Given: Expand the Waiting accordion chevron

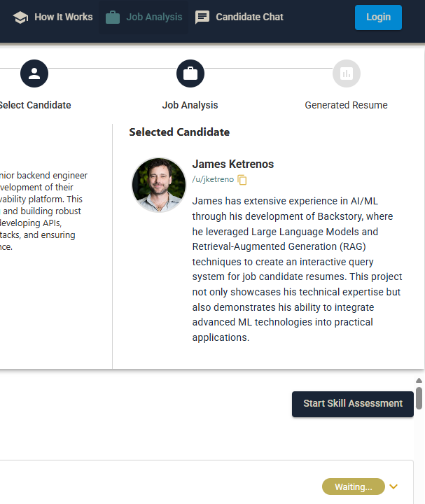Looking at the screenshot, I should coord(393,486).
